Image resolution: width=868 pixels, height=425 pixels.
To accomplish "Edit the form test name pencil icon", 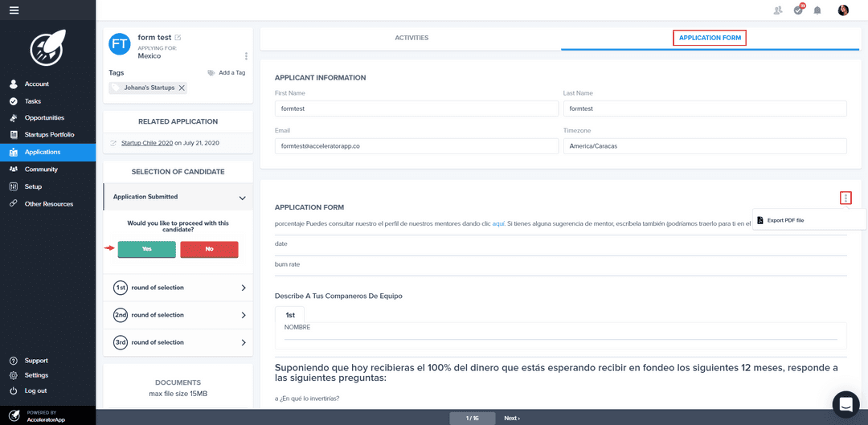I will [x=178, y=38].
